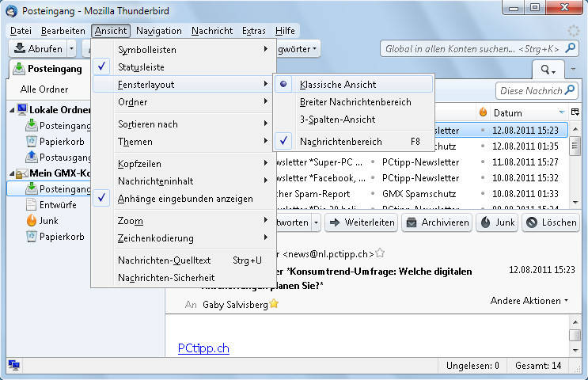Open the Postausgang folder
588x380 pixels.
[x=58, y=158]
